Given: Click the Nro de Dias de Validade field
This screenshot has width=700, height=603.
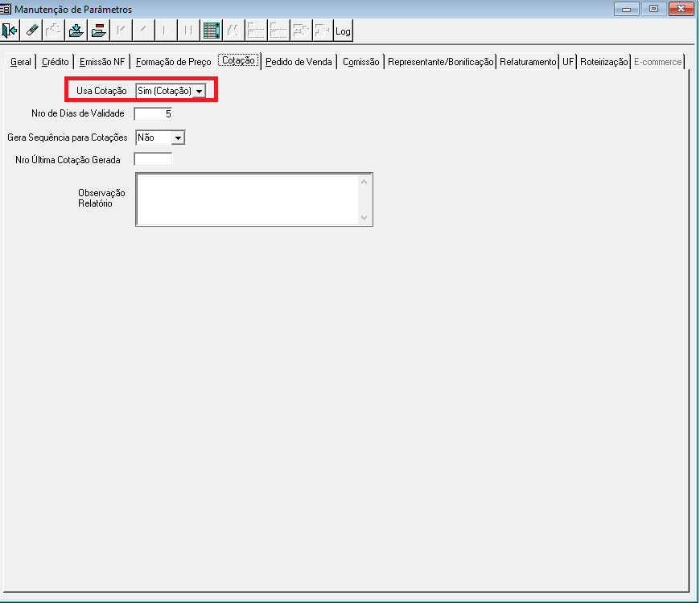Looking at the screenshot, I should [153, 114].
